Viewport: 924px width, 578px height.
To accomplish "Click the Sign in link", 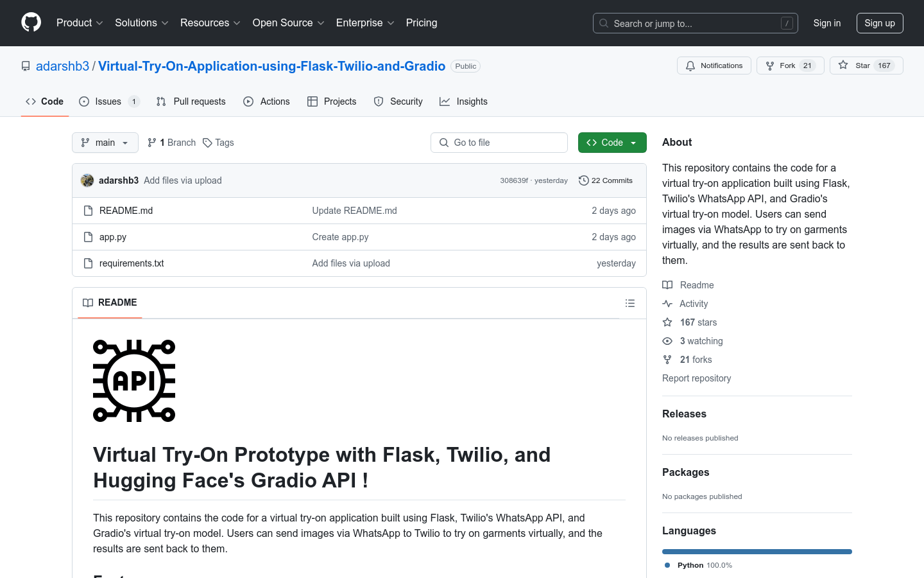I will (x=827, y=23).
